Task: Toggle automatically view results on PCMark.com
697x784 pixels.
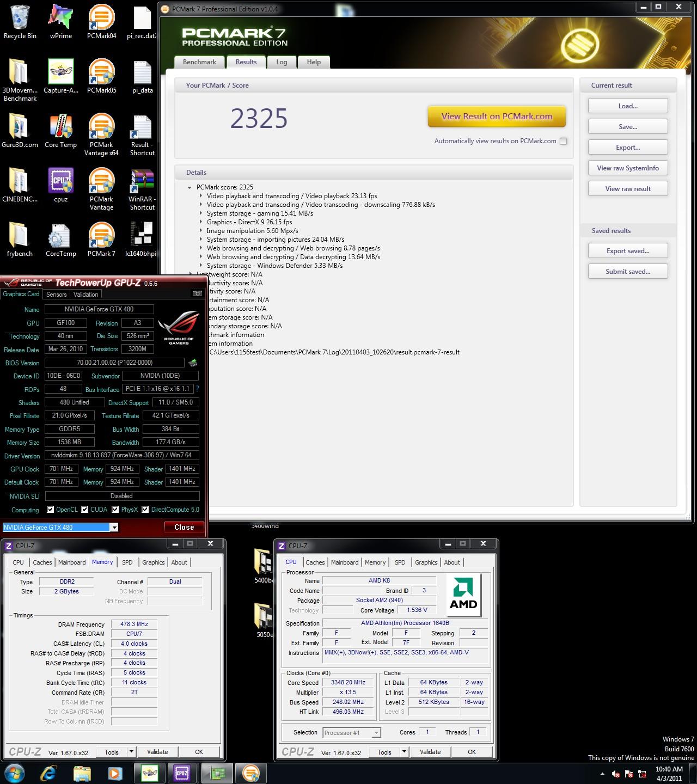Action: point(564,141)
